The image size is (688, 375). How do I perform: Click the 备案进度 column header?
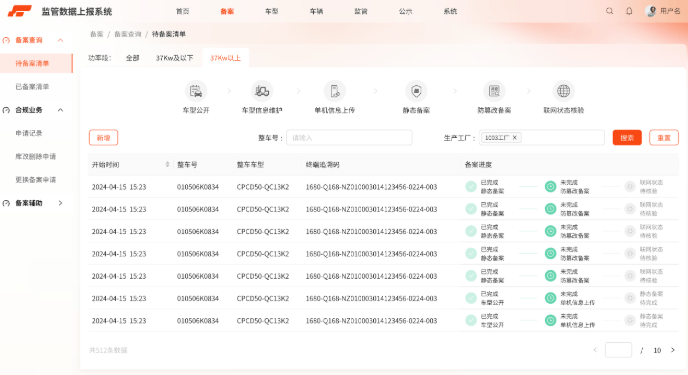(x=478, y=165)
